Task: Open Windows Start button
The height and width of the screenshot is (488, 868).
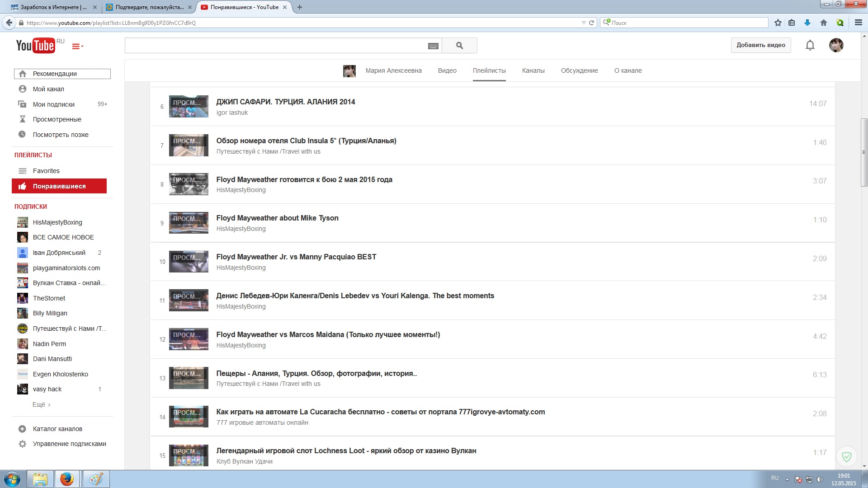Action: coord(12,479)
